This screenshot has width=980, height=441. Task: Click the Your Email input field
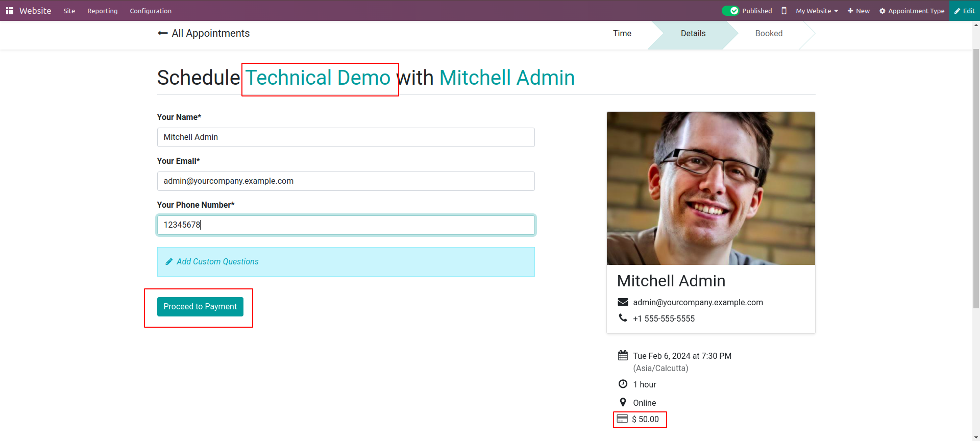click(346, 181)
